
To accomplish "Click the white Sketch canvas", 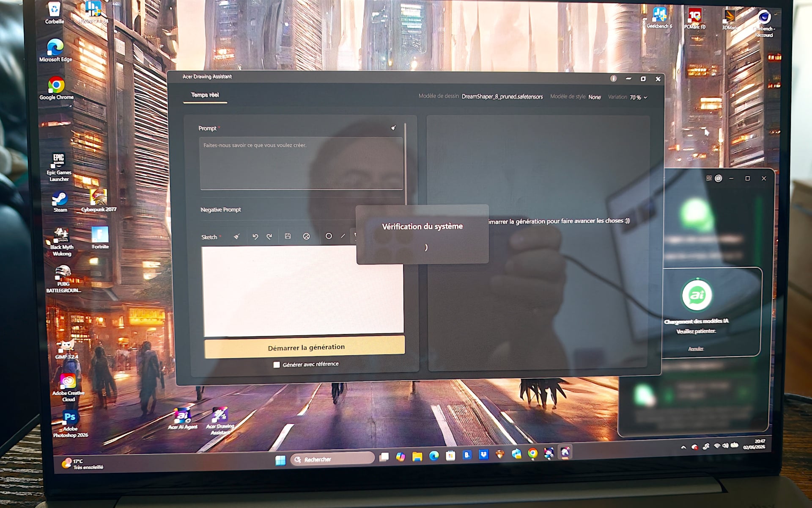I will pyautogui.click(x=303, y=291).
